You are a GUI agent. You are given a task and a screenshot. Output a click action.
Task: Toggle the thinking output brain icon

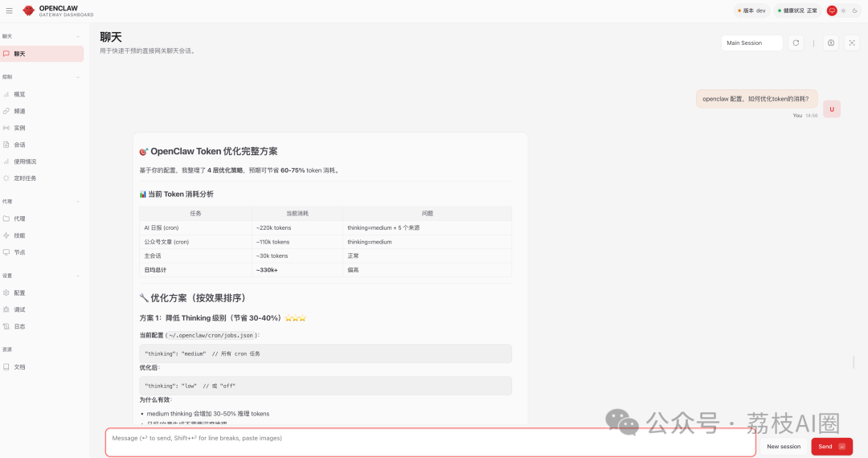831,43
